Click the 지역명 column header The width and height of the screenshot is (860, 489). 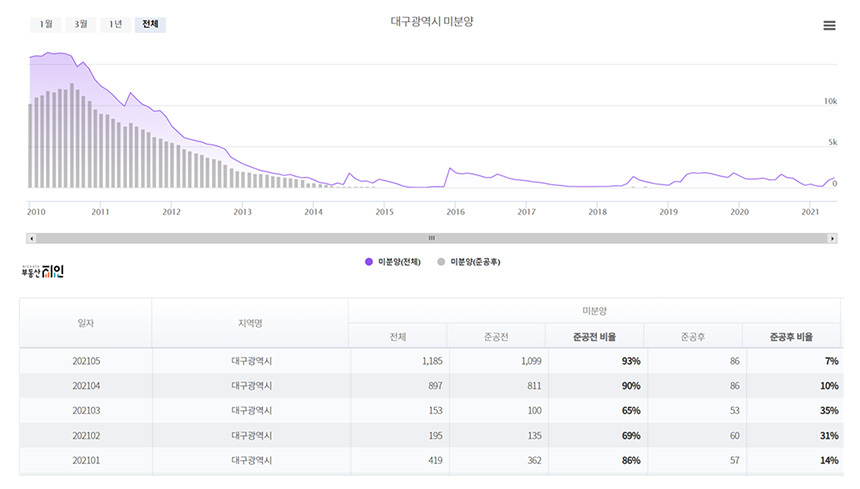pos(249,323)
